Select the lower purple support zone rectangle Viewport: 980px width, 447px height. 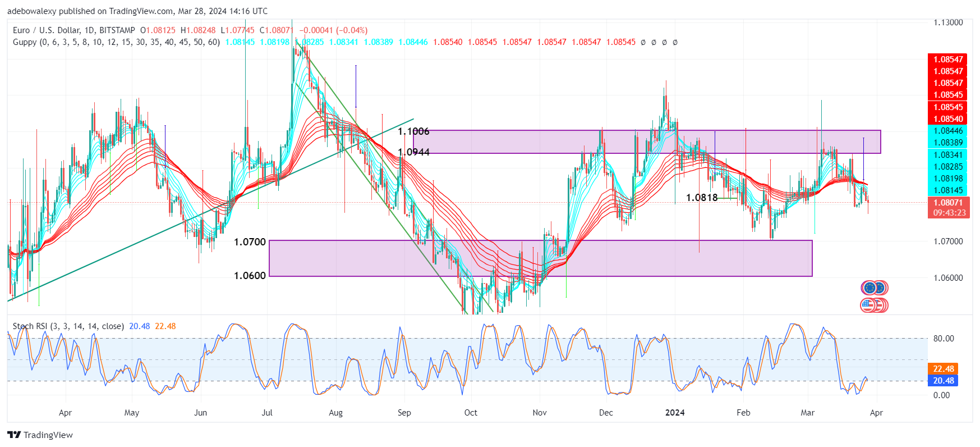click(x=541, y=258)
